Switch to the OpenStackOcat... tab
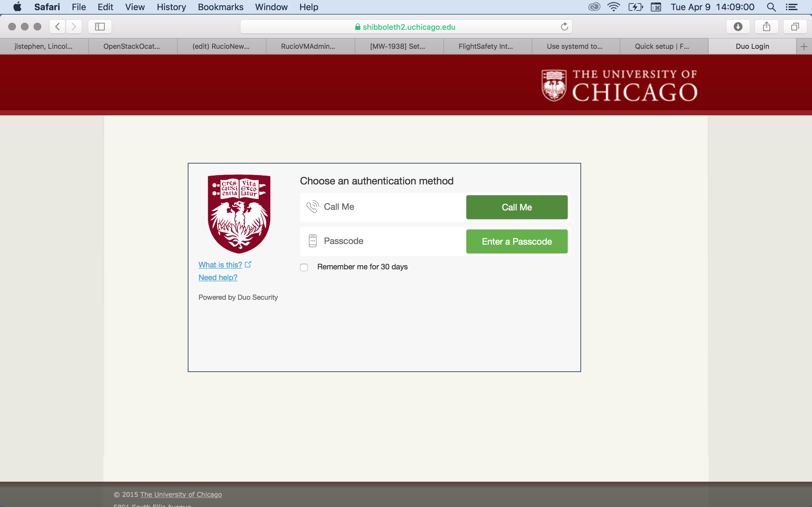 click(x=132, y=47)
